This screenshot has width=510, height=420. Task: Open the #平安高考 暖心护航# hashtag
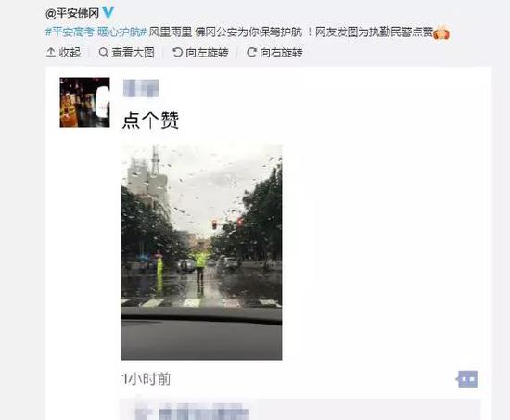96,32
